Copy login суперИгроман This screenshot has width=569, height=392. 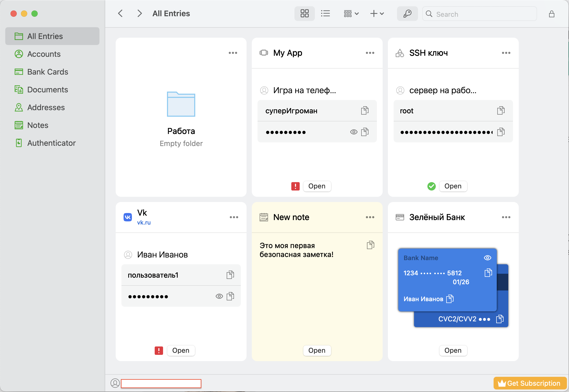click(365, 111)
